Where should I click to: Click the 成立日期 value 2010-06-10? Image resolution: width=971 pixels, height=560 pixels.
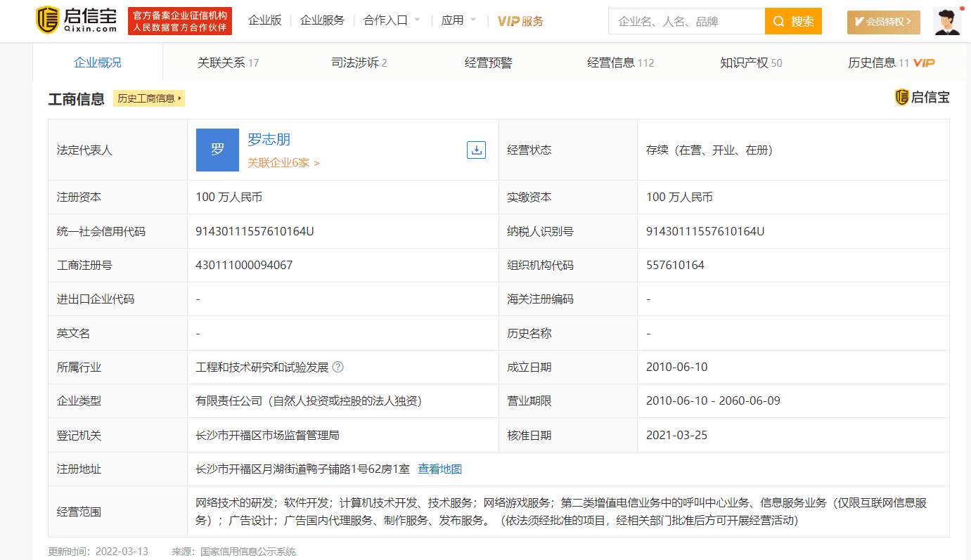tap(676, 367)
